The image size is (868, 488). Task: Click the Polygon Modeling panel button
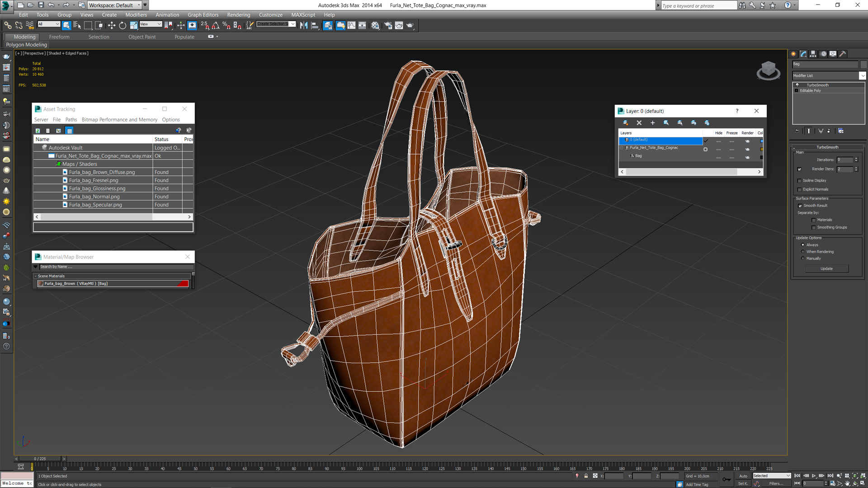[27, 45]
